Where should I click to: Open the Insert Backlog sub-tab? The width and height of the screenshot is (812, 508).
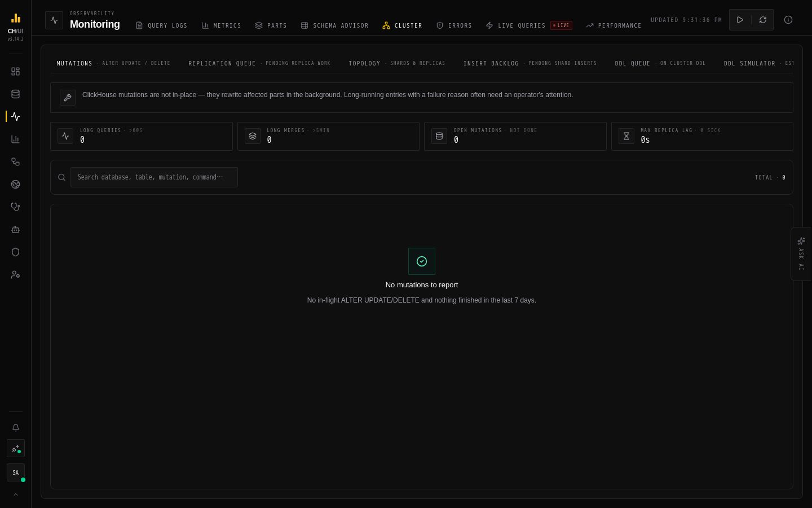[x=530, y=63]
